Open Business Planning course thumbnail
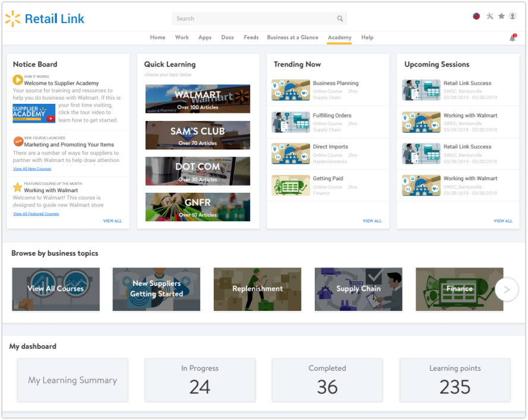528x420 pixels. [x=290, y=90]
